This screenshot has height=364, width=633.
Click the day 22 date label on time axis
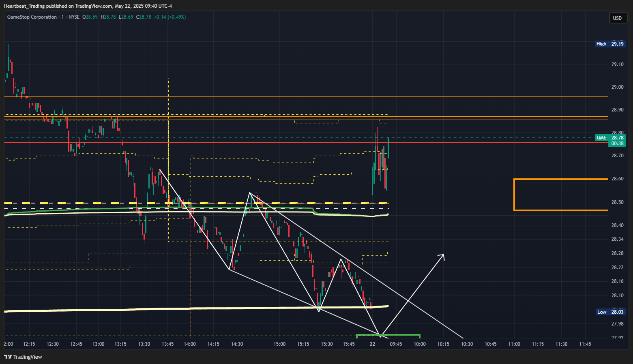click(372, 344)
